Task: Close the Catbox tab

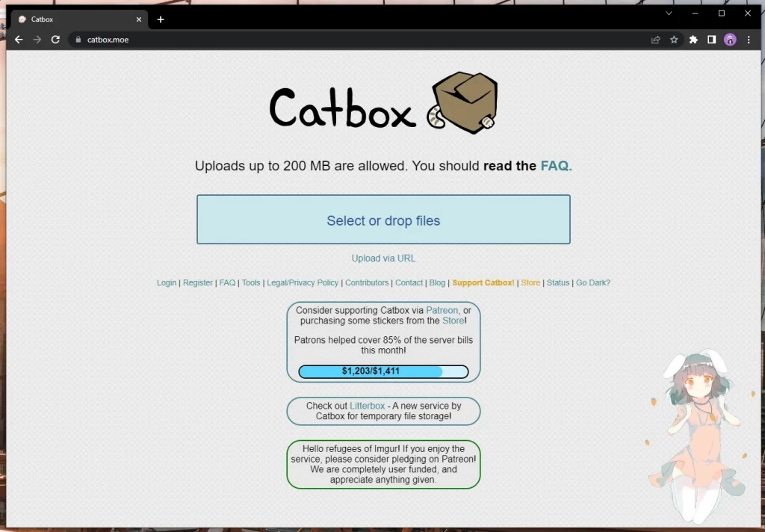Action: point(138,19)
